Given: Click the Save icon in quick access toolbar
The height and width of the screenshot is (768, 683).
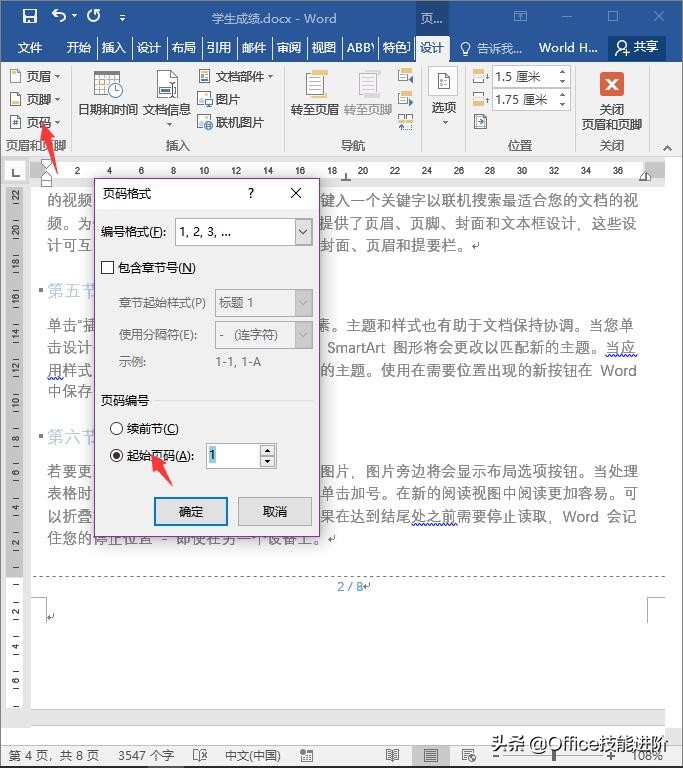Looking at the screenshot, I should (x=30, y=16).
